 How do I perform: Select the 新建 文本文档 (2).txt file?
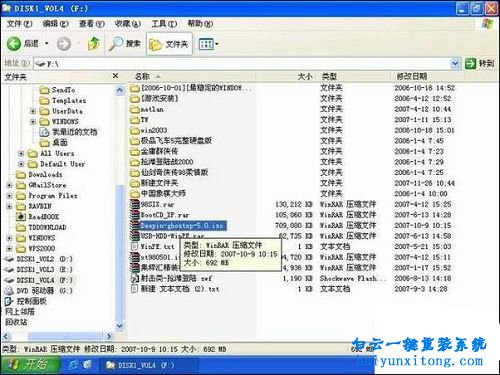[x=175, y=289]
